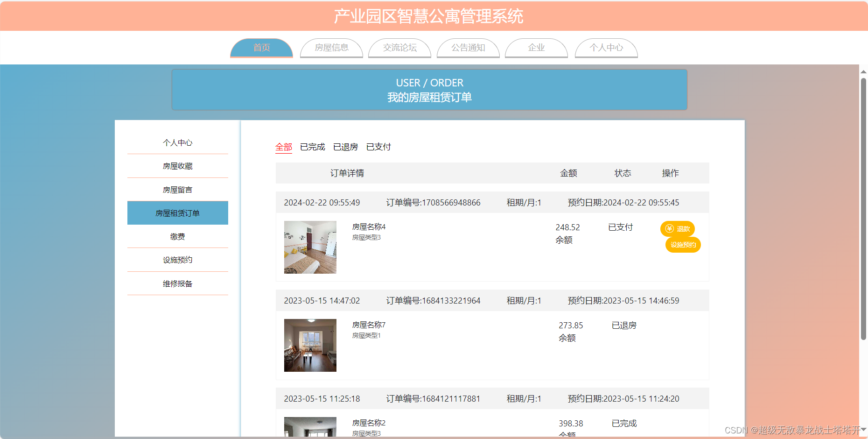Image resolution: width=868 pixels, height=439 pixels.
Task: Click order number 订单编号:1684133221964
Action: pyautogui.click(x=433, y=301)
